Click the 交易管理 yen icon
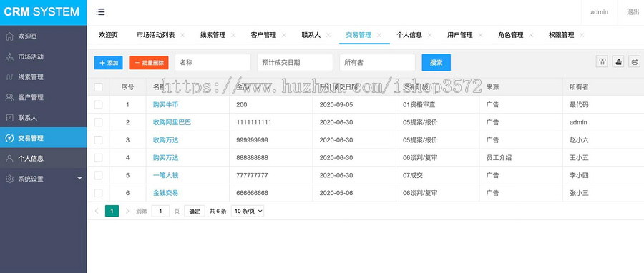This screenshot has width=644, height=273. point(9,138)
